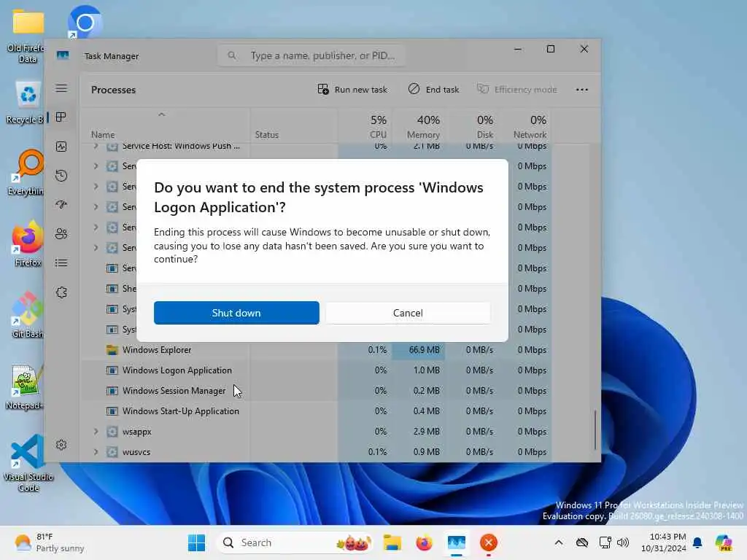Select the Windows Explorer process row
Image resolution: width=747 pixels, height=560 pixels.
pyautogui.click(x=316, y=350)
